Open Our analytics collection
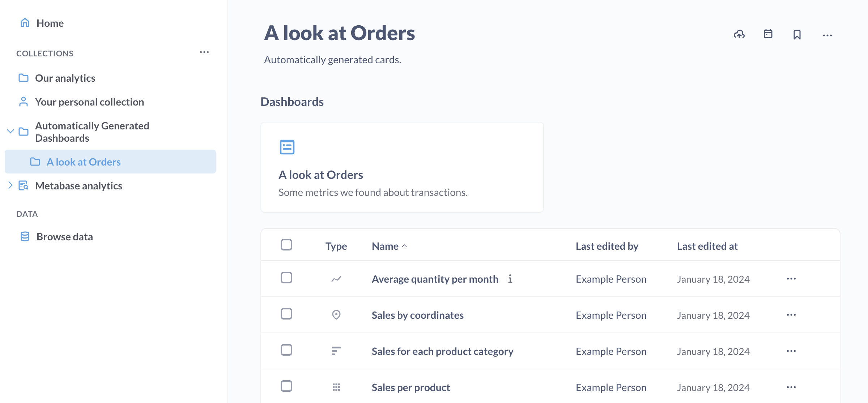The height and width of the screenshot is (403, 868). coord(65,78)
